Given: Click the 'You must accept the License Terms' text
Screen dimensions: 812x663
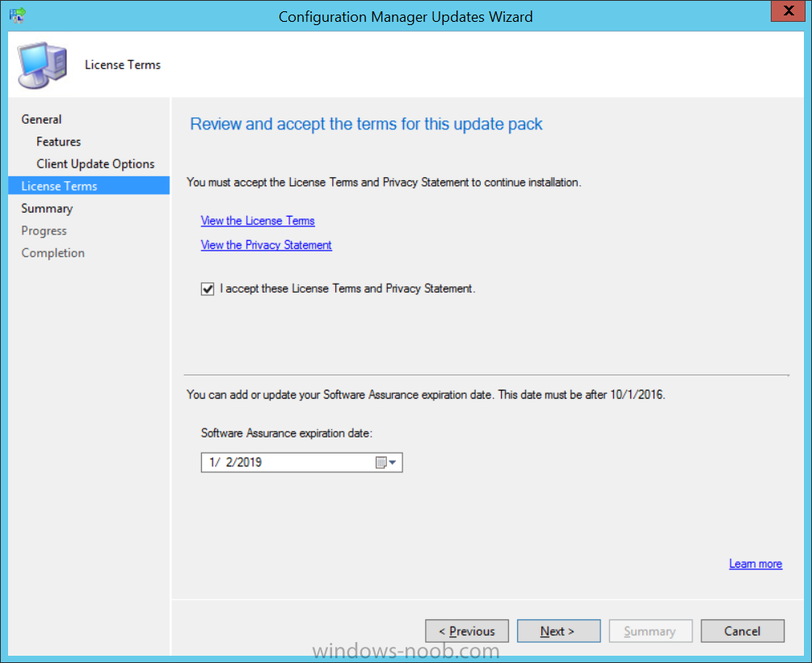Looking at the screenshot, I should (x=384, y=183).
